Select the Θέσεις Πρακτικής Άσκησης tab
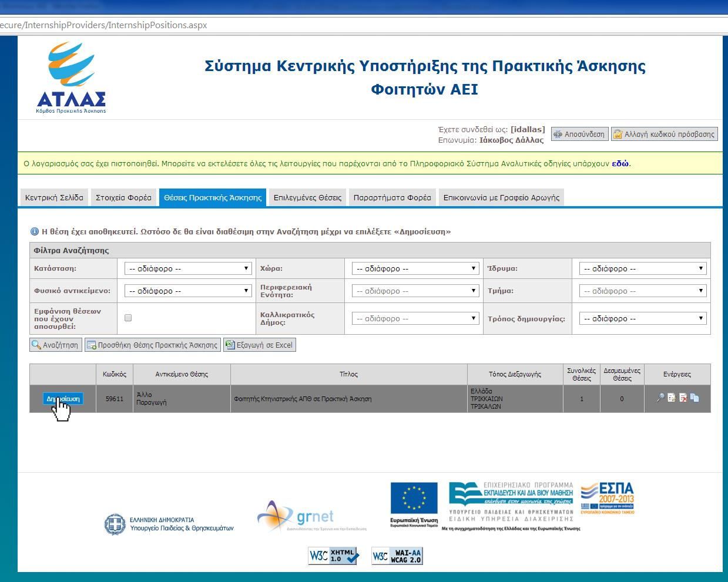The height and width of the screenshot is (582, 728). coord(213,197)
